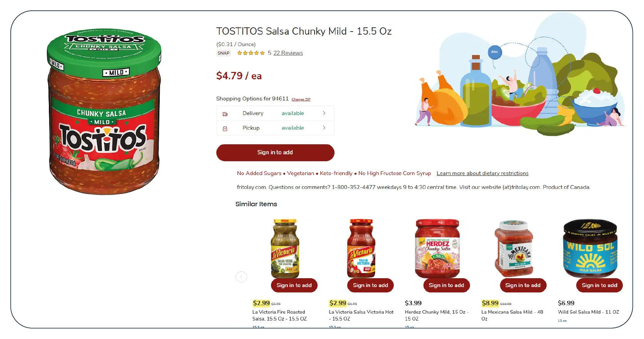Expand the Pickup option chevron
The height and width of the screenshot is (339, 644).
click(x=324, y=128)
